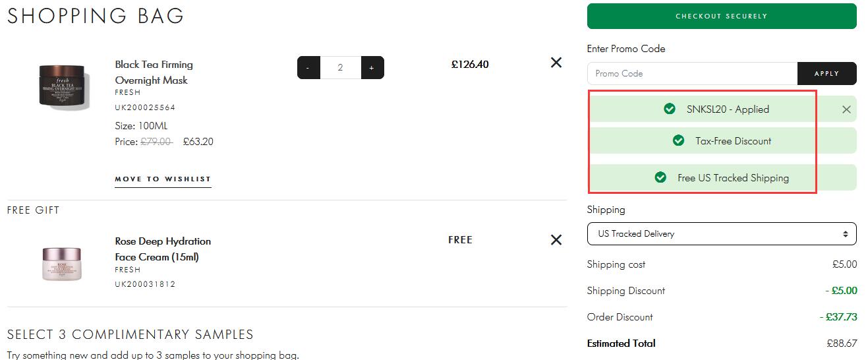
Task: Move Black Tea mask to wishlist
Action: click(163, 179)
